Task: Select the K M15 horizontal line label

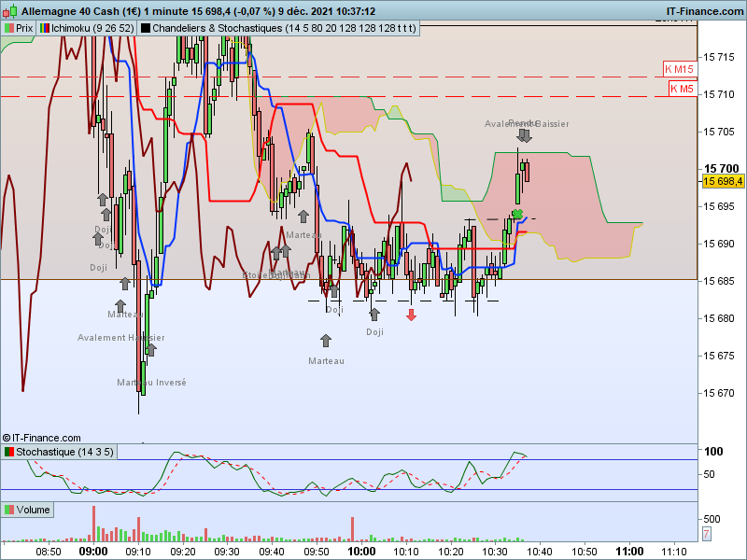Action: pyautogui.click(x=680, y=69)
